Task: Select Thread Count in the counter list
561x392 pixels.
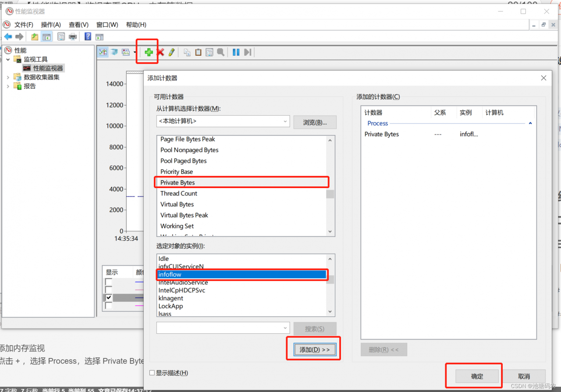Action: point(241,193)
